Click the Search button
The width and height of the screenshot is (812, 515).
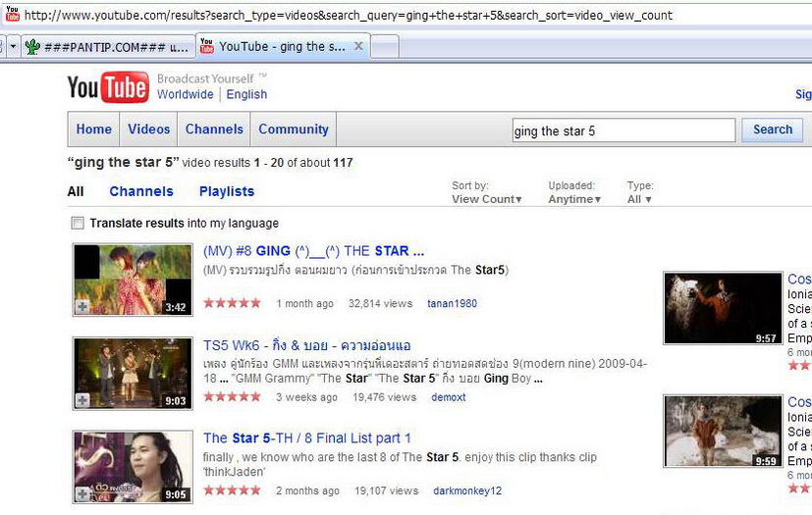(772, 129)
